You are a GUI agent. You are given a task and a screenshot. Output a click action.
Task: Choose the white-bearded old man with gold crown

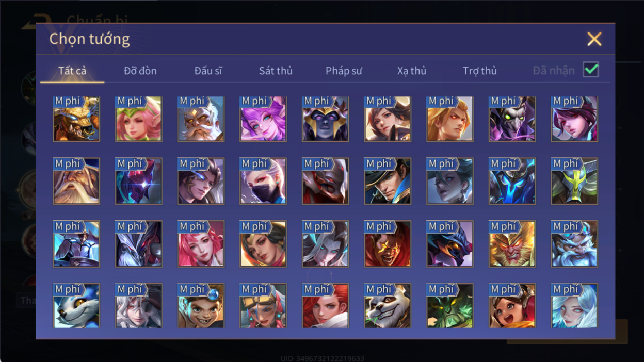click(x=201, y=119)
